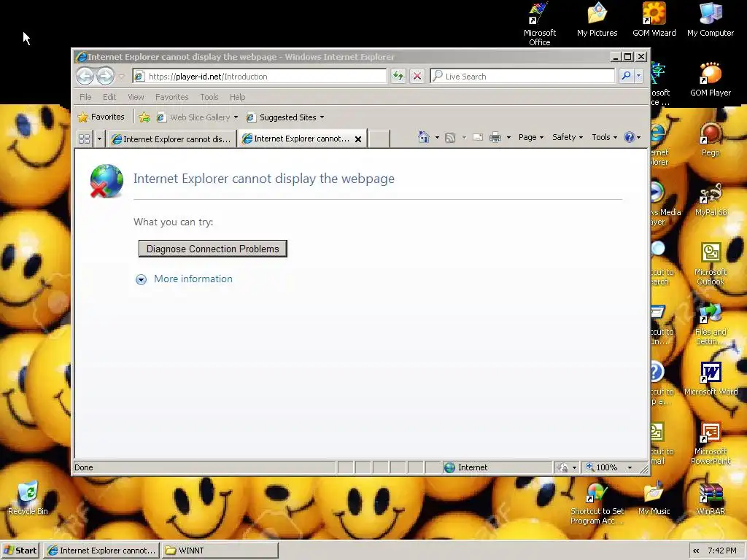Click Diagnose Connection Problems button
The image size is (747, 560).
[x=212, y=249]
